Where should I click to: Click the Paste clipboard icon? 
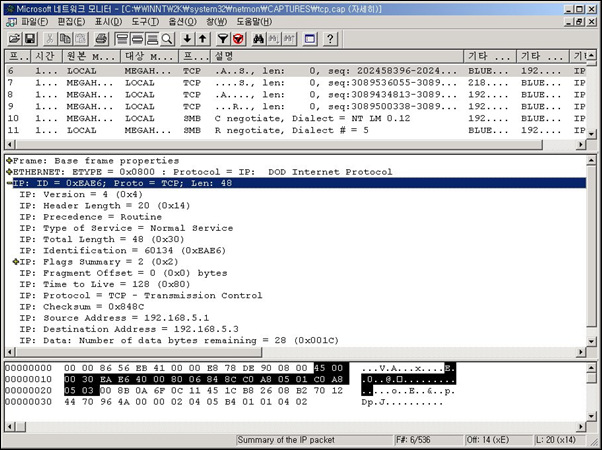81,39
